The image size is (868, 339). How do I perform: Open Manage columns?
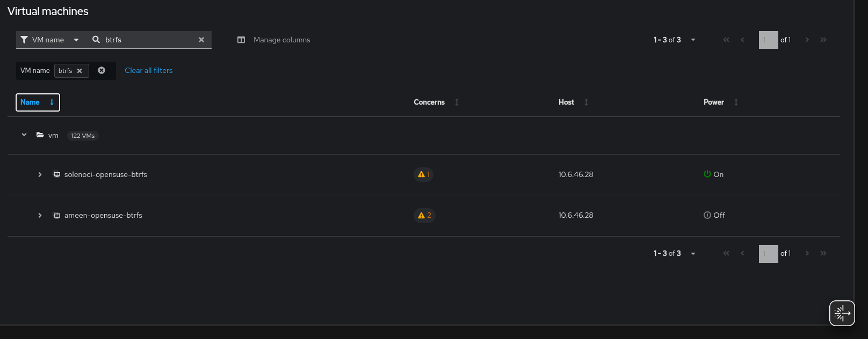pos(274,40)
